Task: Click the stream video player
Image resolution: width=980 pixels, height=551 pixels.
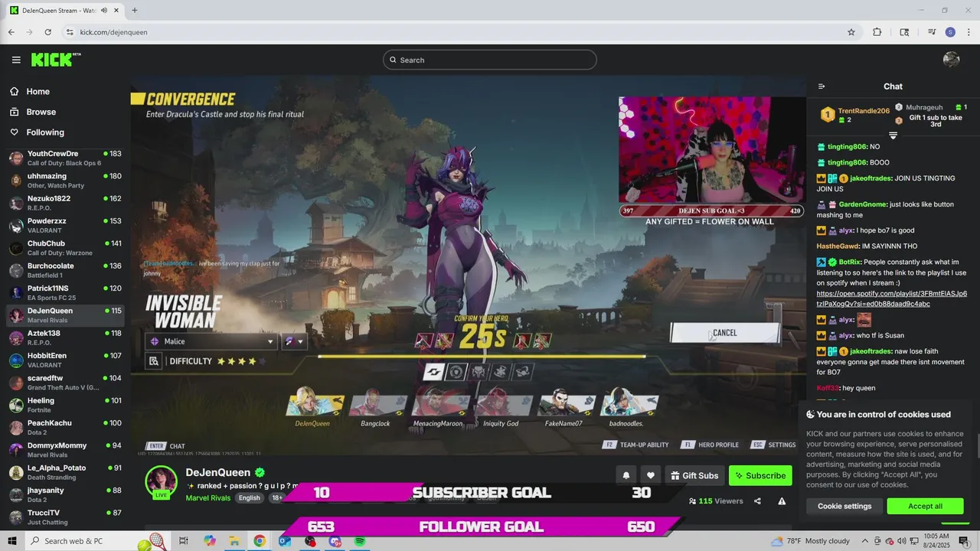Action: (469, 265)
